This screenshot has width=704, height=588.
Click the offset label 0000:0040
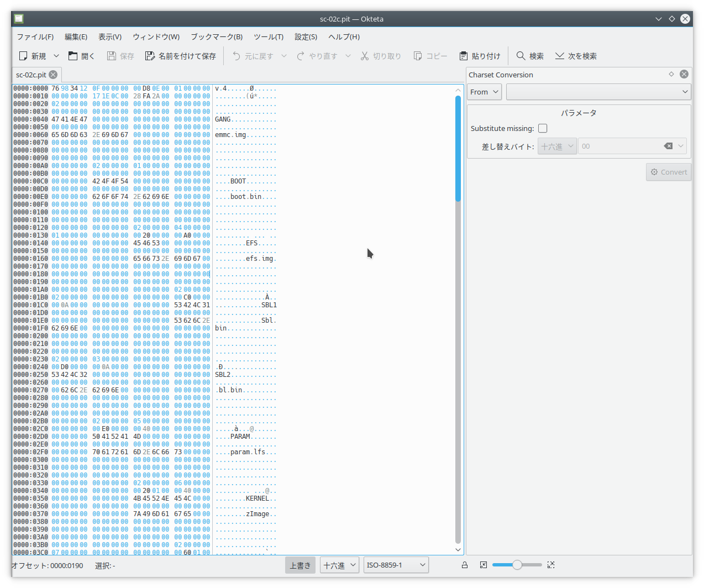click(31, 119)
